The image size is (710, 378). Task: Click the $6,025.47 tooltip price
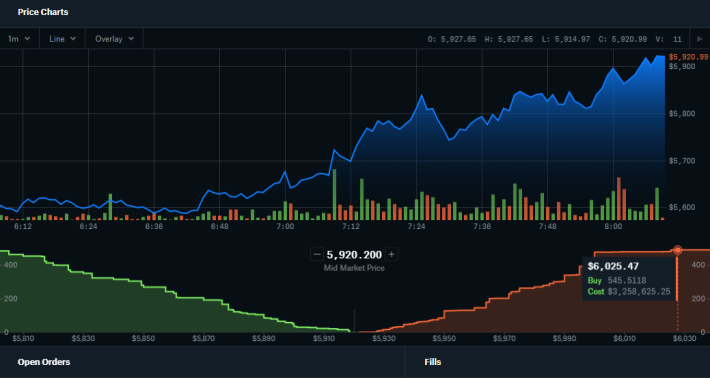tap(613, 266)
